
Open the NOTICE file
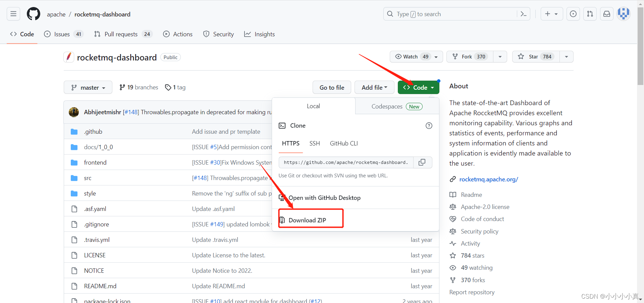[94, 271]
